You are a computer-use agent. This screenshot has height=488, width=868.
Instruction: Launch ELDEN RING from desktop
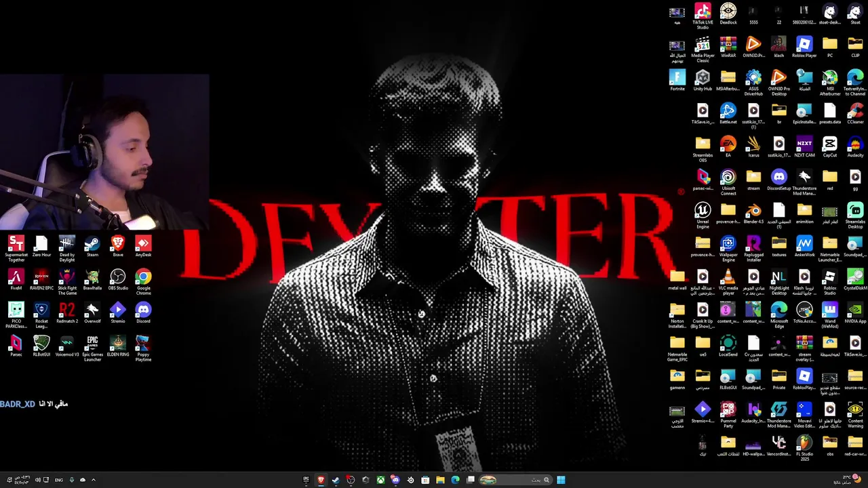click(118, 346)
